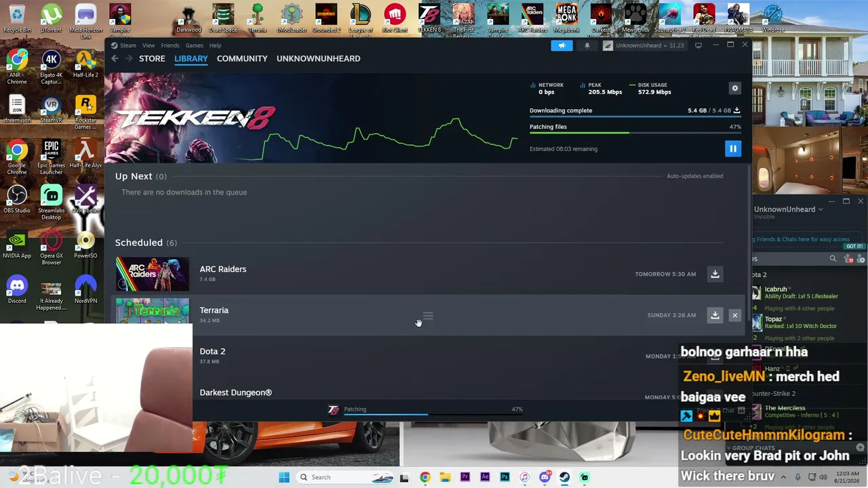
Task: Open Adobe Premiere Pro from taskbar
Action: pos(465,477)
